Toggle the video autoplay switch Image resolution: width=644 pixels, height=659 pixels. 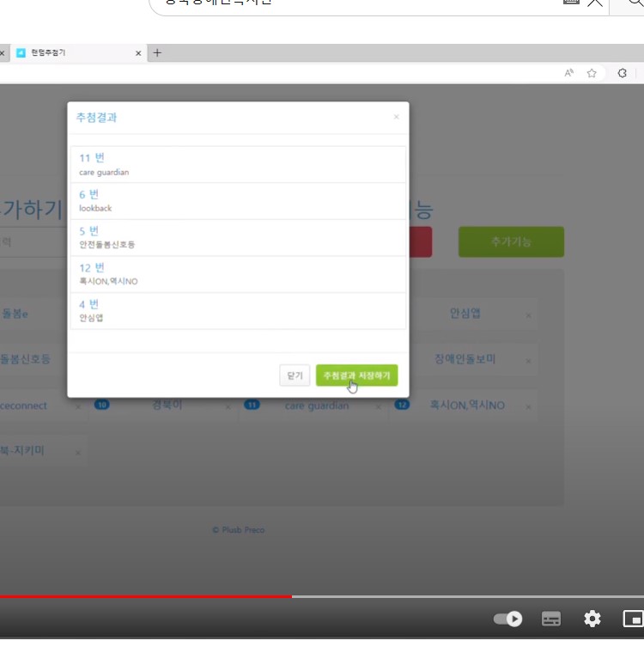click(507, 619)
